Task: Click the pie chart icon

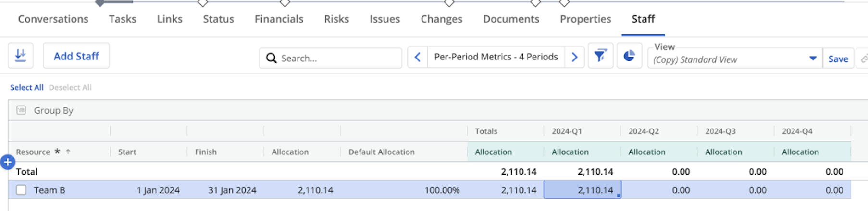Action: [x=629, y=56]
